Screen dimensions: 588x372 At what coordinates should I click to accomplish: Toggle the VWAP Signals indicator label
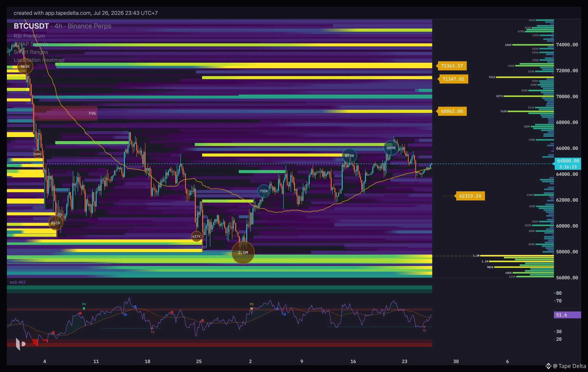31,44
